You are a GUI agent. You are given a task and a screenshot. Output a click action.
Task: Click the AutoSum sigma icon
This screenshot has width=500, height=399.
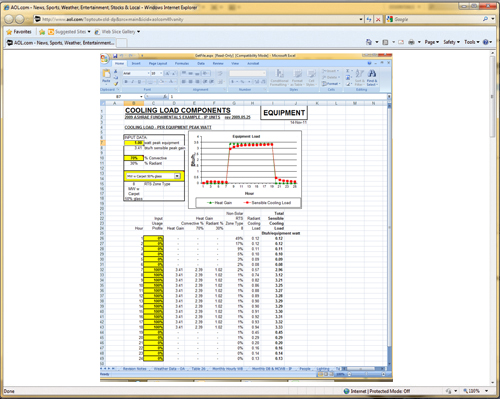[x=348, y=71]
